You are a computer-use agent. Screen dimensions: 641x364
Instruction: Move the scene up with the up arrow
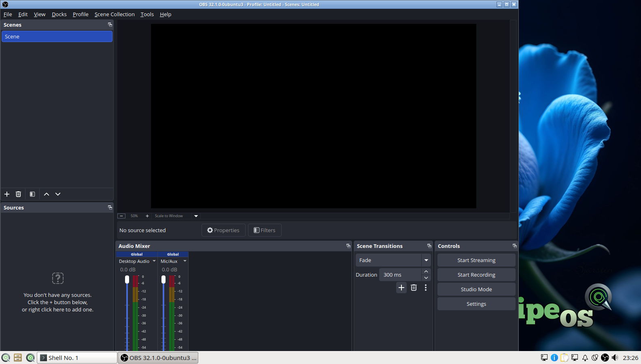(47, 194)
